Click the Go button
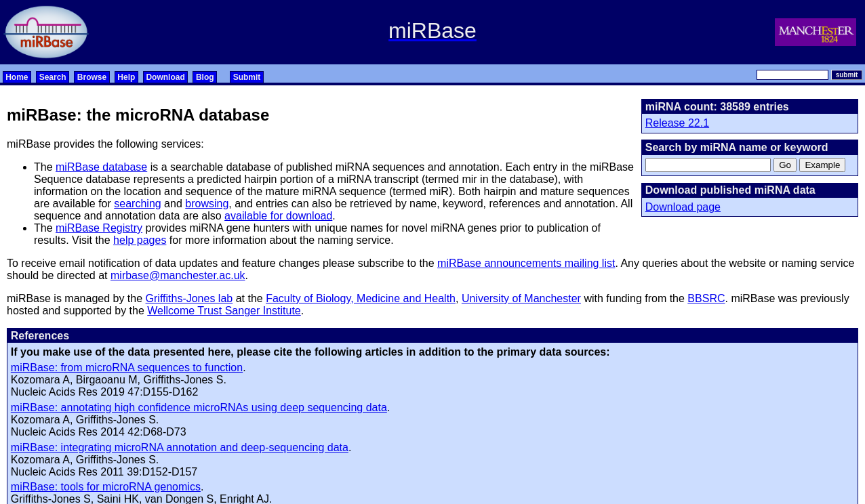Viewport: 865px width, 504px height. tap(785, 165)
